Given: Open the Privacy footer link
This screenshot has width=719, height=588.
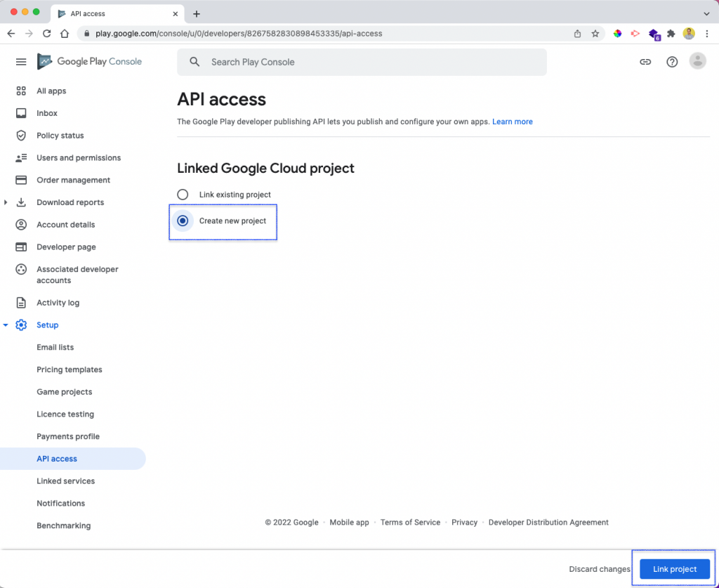Looking at the screenshot, I should tap(464, 523).
